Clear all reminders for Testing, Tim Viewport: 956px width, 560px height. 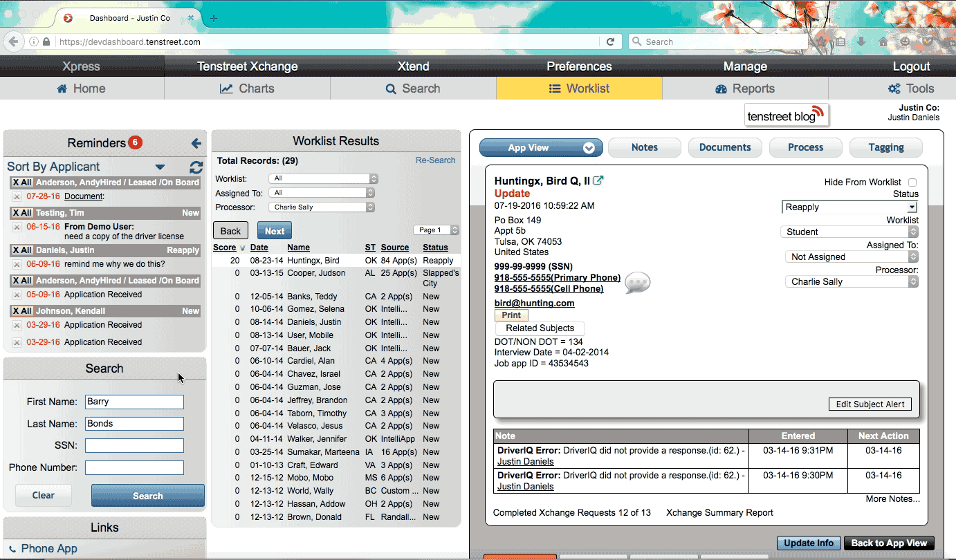click(22, 213)
